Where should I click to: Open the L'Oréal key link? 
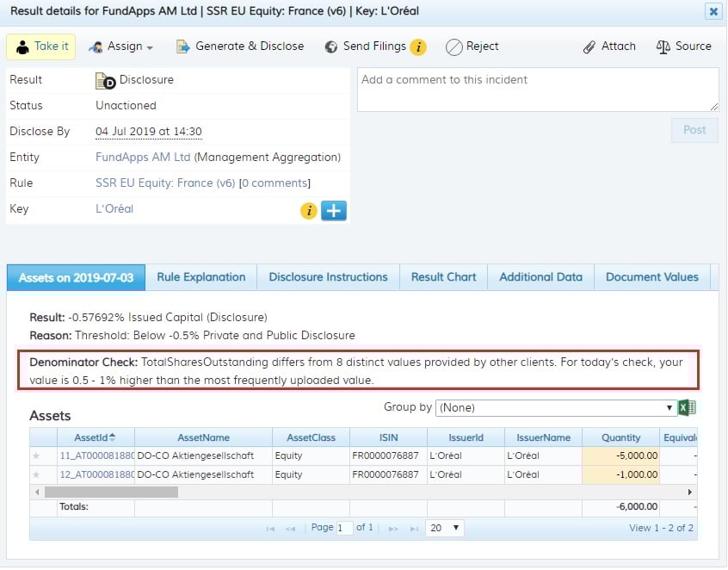click(114, 209)
